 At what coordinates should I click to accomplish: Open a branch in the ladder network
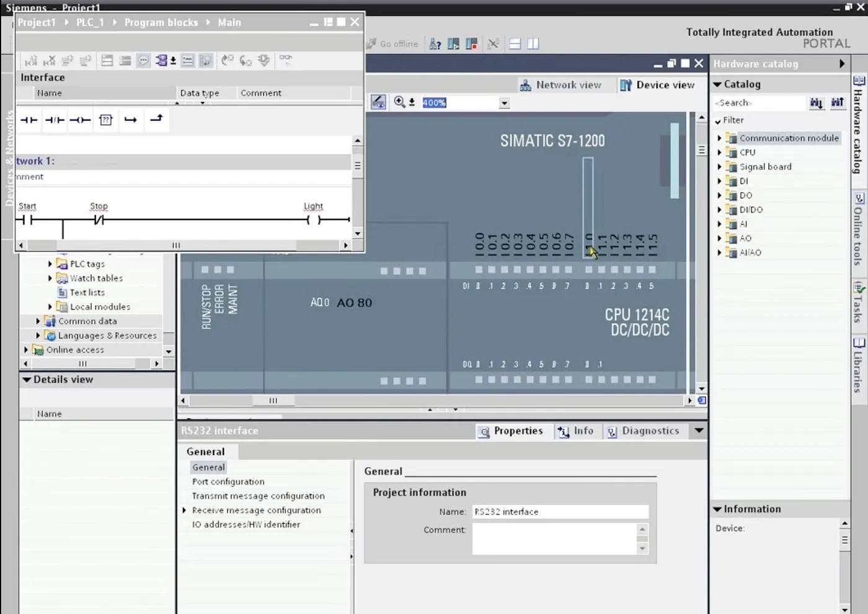click(x=131, y=120)
